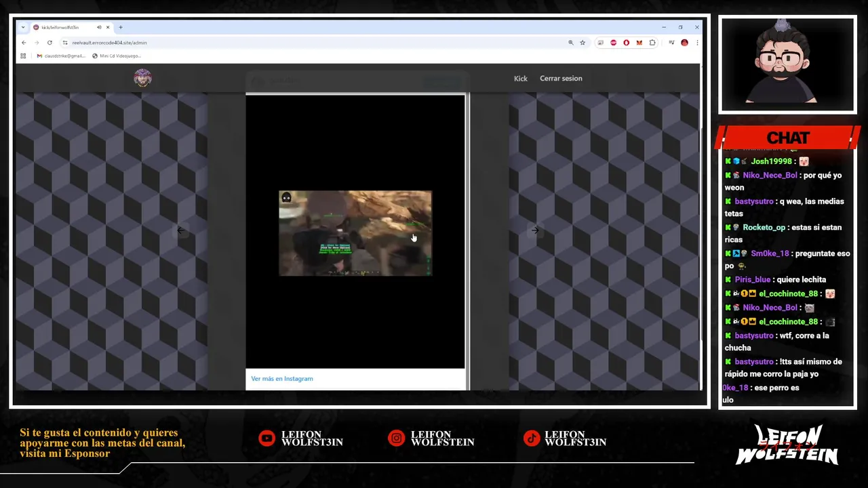
Task: Click the embedded video thumbnail
Action: [x=355, y=233]
